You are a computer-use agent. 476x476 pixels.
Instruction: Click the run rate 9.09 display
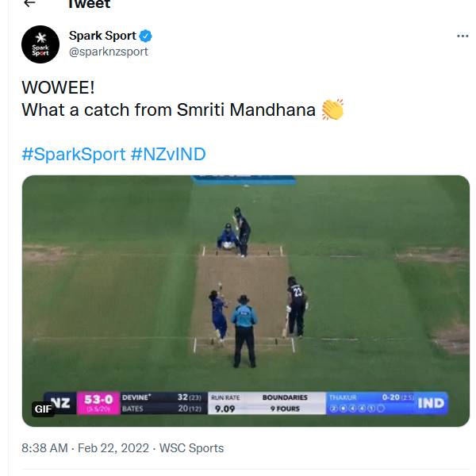pos(225,409)
